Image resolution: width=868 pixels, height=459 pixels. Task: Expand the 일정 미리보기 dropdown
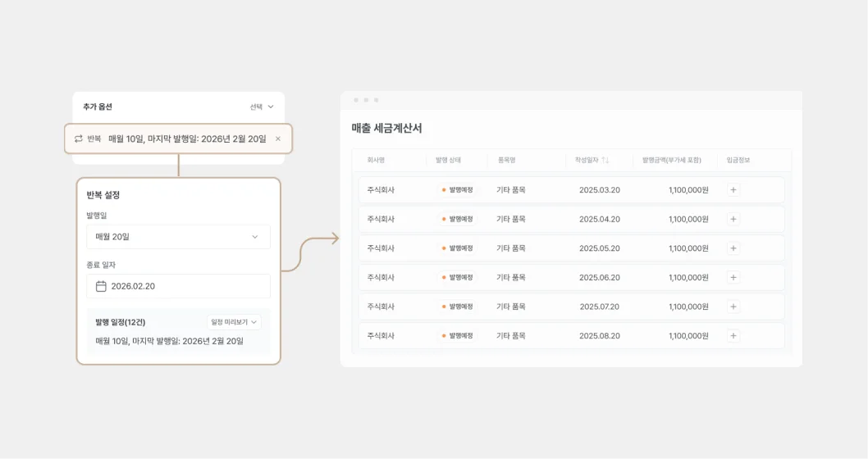point(234,322)
